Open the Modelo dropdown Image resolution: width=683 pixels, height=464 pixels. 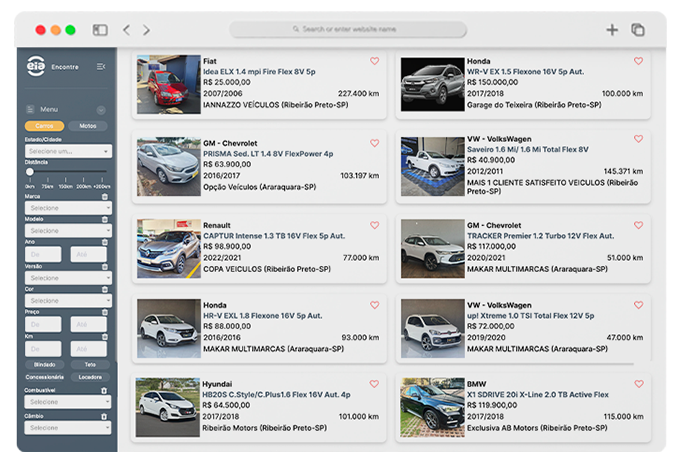pos(68,230)
